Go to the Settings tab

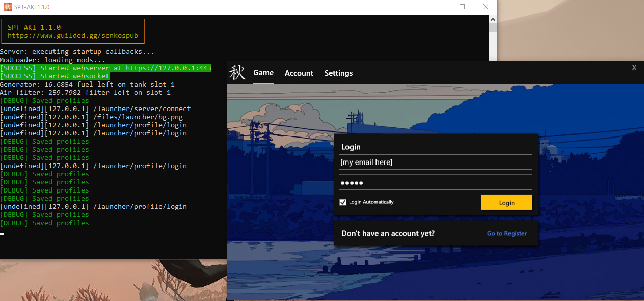tap(338, 73)
